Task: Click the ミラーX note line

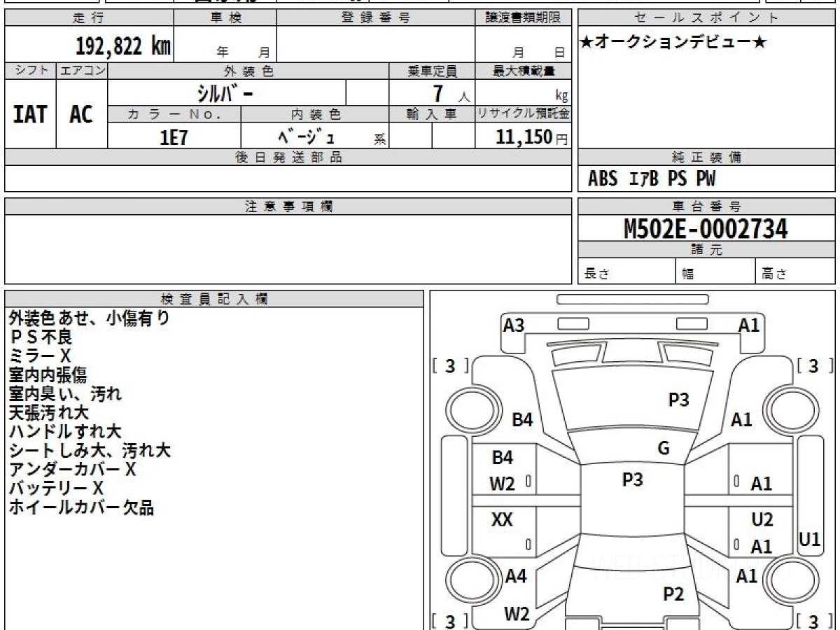Action: point(39,356)
